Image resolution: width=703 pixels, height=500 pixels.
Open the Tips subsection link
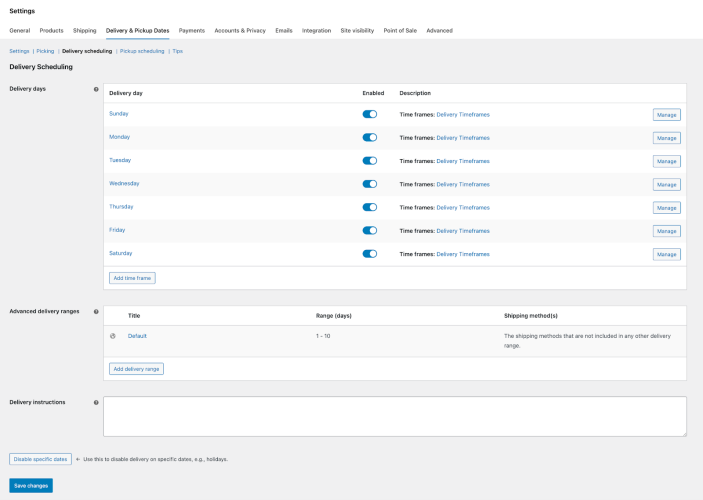tap(177, 50)
